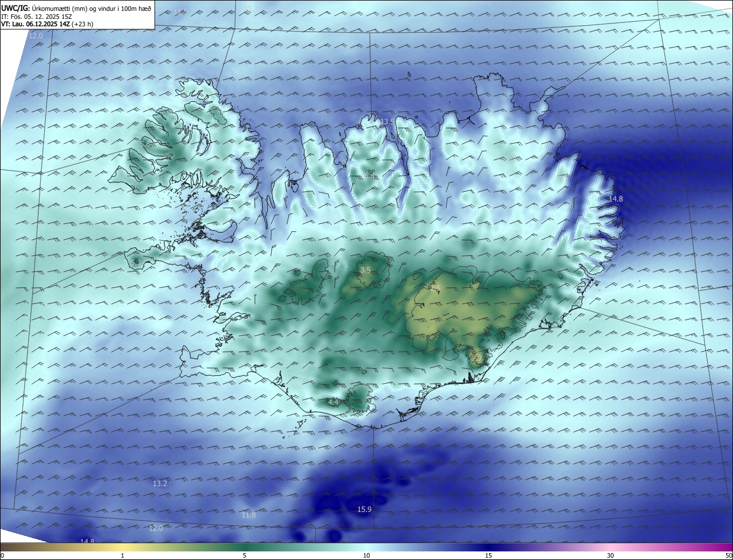Click the colorbar tick label 5

click(x=245, y=555)
